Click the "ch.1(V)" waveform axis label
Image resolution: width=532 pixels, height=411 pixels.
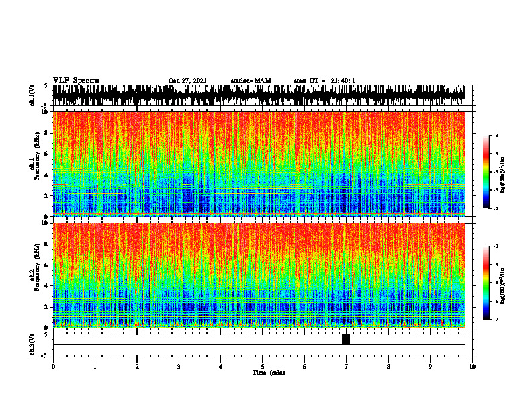click(32, 95)
